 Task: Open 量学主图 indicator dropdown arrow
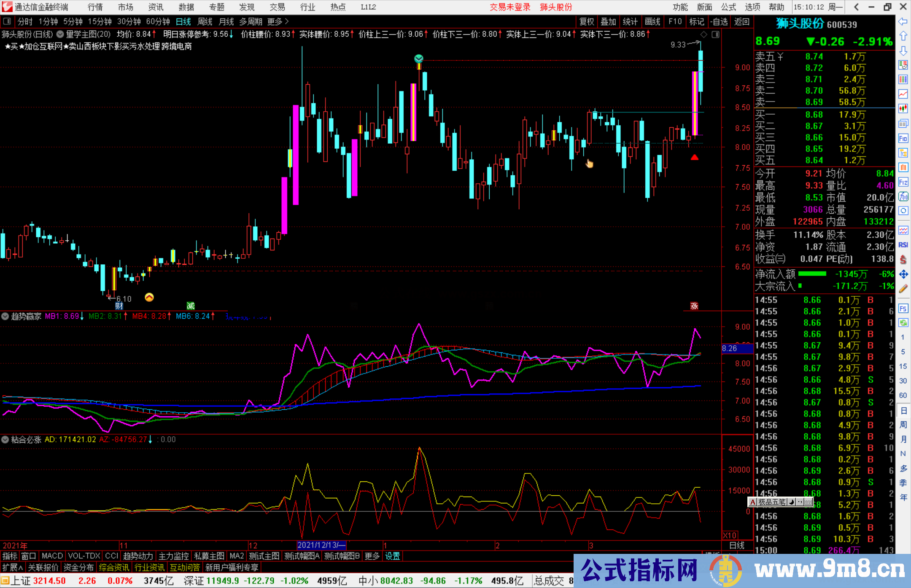pos(60,34)
